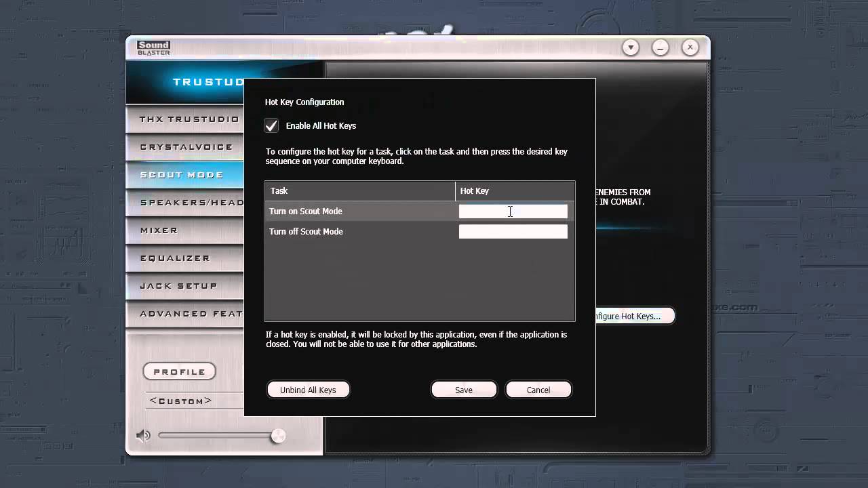
Task: Switch to Scout Mode tab
Action: 185,175
